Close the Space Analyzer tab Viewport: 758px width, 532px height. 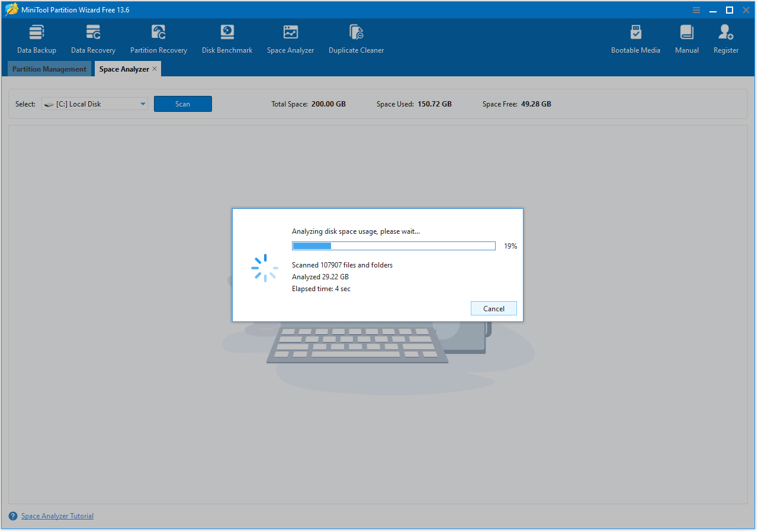pyautogui.click(x=155, y=69)
